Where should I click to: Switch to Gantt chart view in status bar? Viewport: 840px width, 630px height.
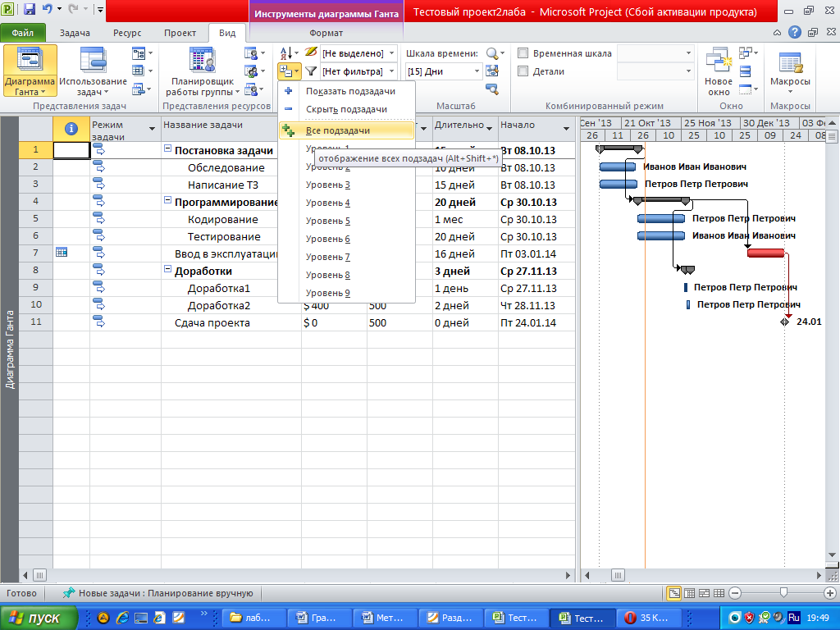[x=674, y=593]
